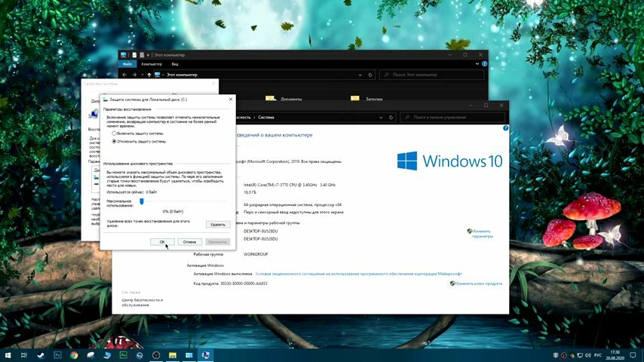Open 'Компьютер' ribbon tab in Explorer

point(152,64)
